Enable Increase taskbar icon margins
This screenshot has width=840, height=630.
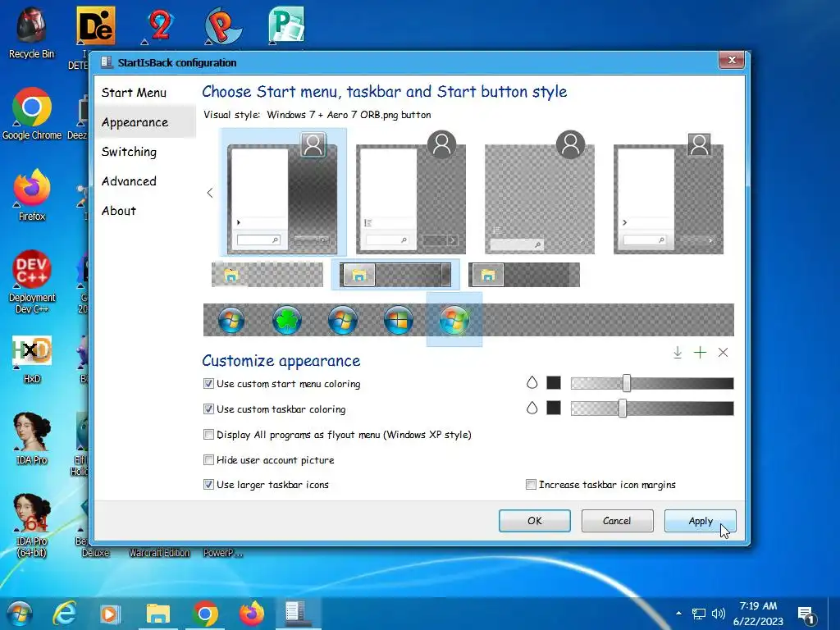[531, 485]
